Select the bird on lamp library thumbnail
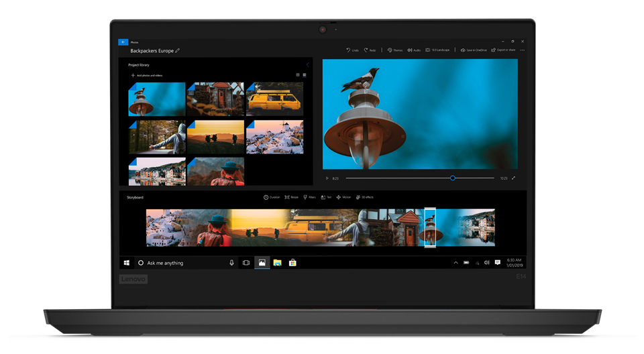The width and height of the screenshot is (644, 354). pos(157,99)
